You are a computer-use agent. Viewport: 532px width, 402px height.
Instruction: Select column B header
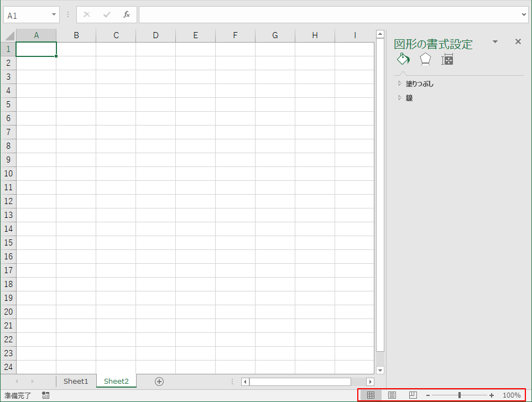coord(76,35)
